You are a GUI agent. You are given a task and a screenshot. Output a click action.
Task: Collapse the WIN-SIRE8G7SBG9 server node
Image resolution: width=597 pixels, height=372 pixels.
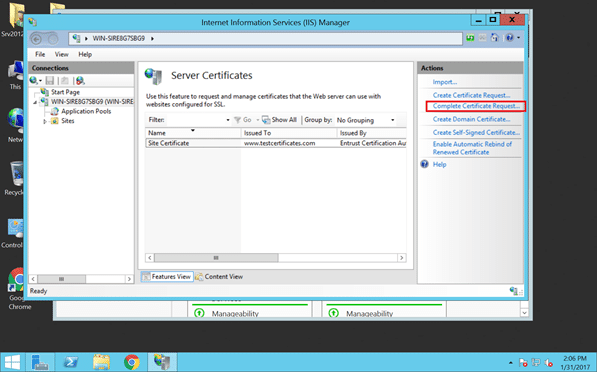pos(35,102)
